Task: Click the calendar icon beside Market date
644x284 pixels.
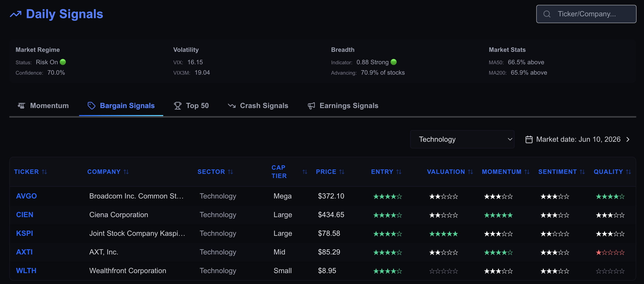Action: (x=529, y=139)
